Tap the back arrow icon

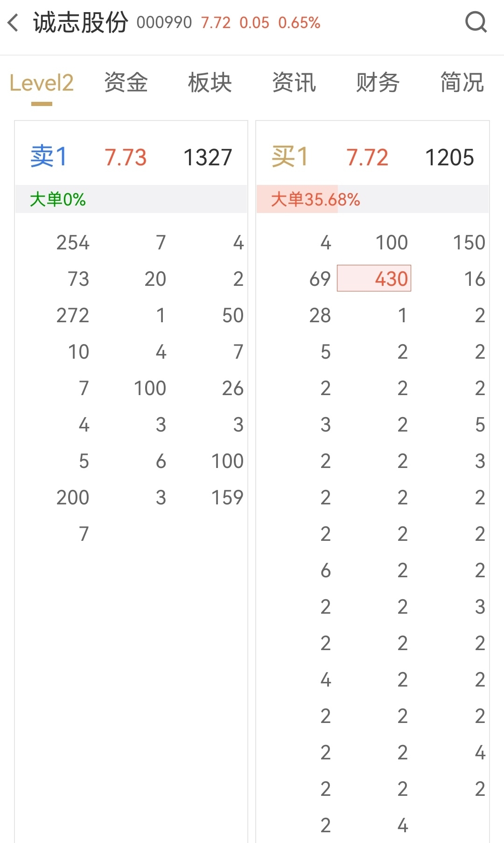tap(13, 22)
